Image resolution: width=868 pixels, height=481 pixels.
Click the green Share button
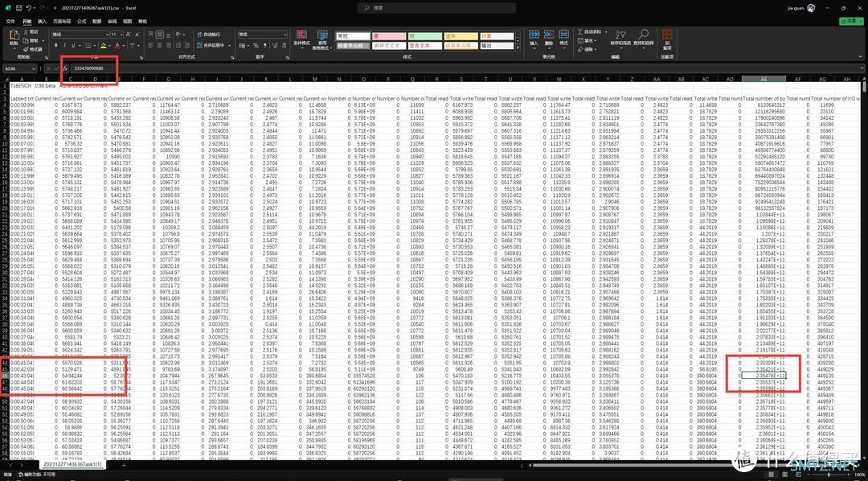pyautogui.click(x=851, y=21)
